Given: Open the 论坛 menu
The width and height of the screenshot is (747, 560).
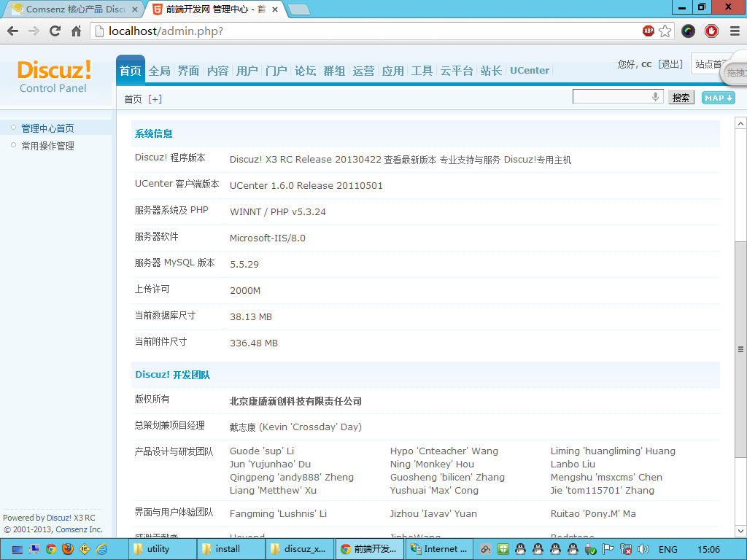Looking at the screenshot, I should point(306,71).
